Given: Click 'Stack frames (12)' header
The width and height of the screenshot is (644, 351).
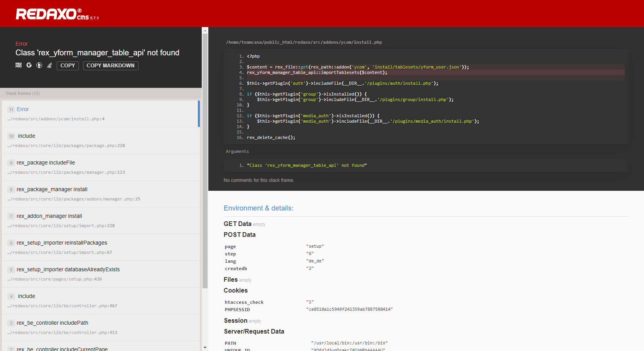Looking at the screenshot, I should click(x=23, y=93).
